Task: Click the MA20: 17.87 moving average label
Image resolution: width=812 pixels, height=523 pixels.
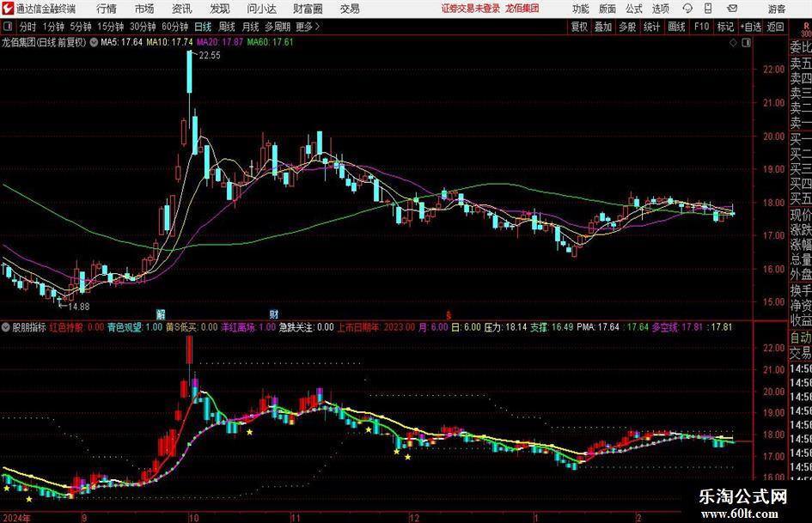Action: click(x=220, y=42)
